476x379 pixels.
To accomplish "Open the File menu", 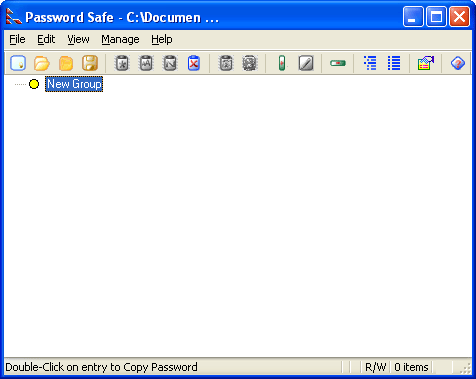I will [17, 39].
